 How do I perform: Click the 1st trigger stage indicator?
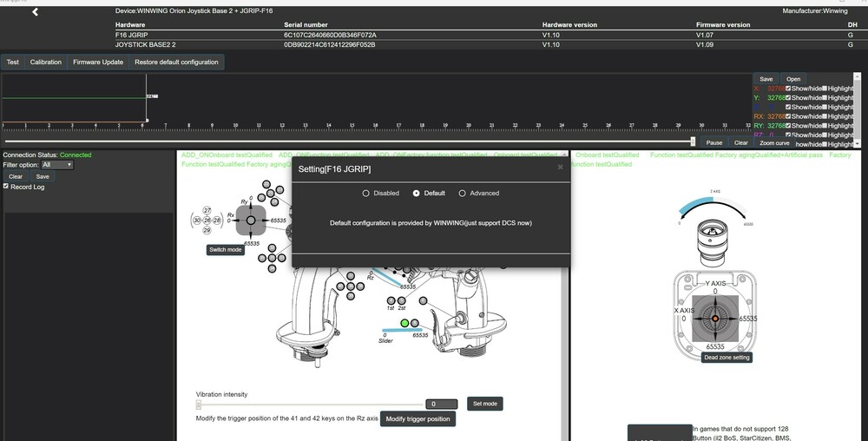click(x=391, y=300)
